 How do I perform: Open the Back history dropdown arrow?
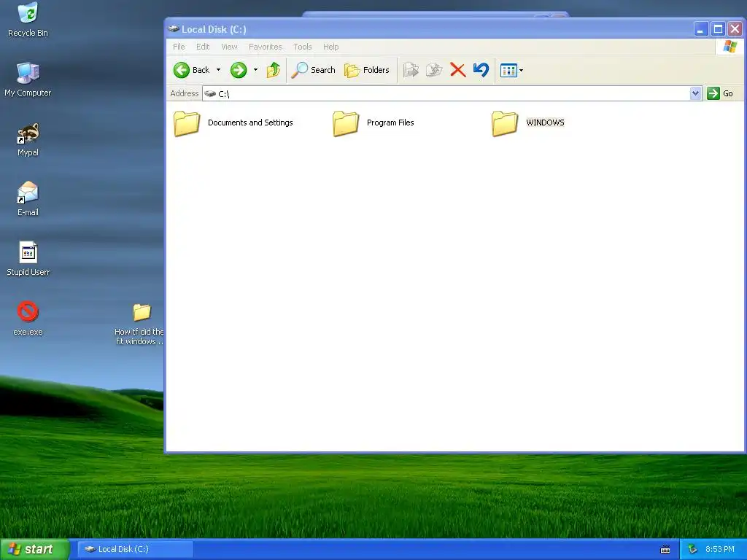218,70
